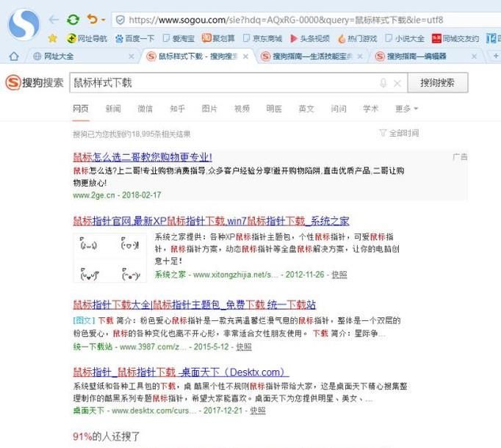
Task: Select the 微信 search category
Action: coord(145,109)
